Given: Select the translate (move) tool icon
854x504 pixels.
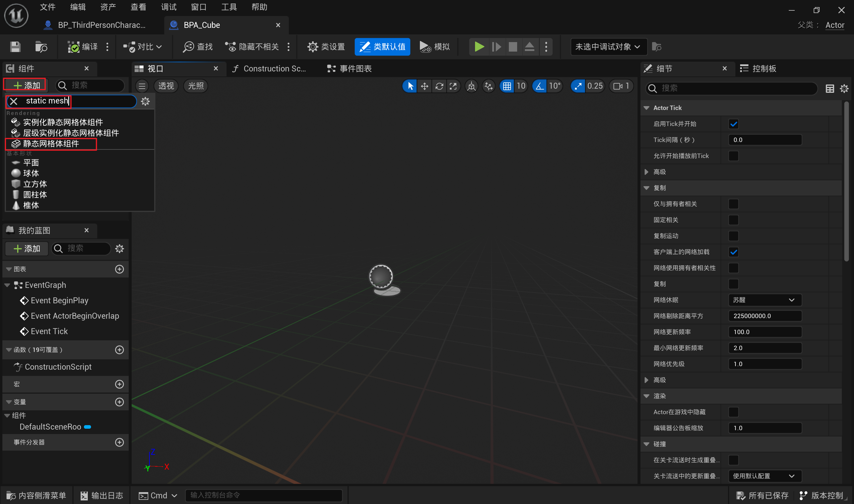Looking at the screenshot, I should (424, 86).
